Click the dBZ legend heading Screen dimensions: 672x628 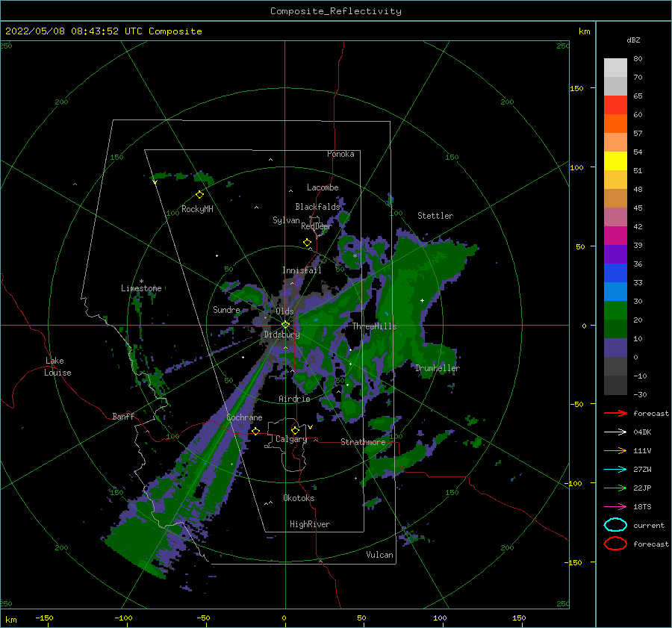coord(633,40)
